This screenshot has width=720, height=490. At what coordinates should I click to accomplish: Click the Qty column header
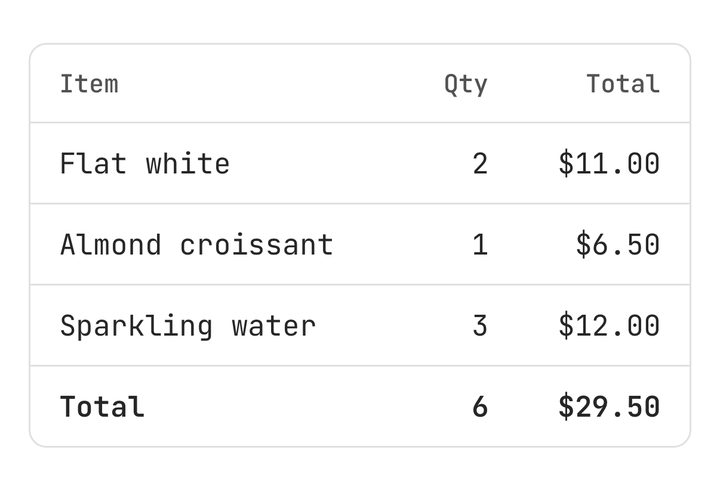pyautogui.click(x=466, y=85)
